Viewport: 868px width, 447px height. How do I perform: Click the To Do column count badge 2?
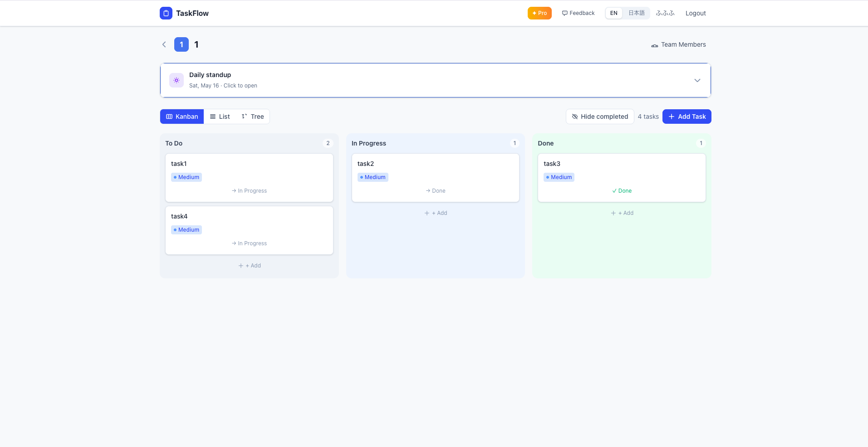(328, 143)
